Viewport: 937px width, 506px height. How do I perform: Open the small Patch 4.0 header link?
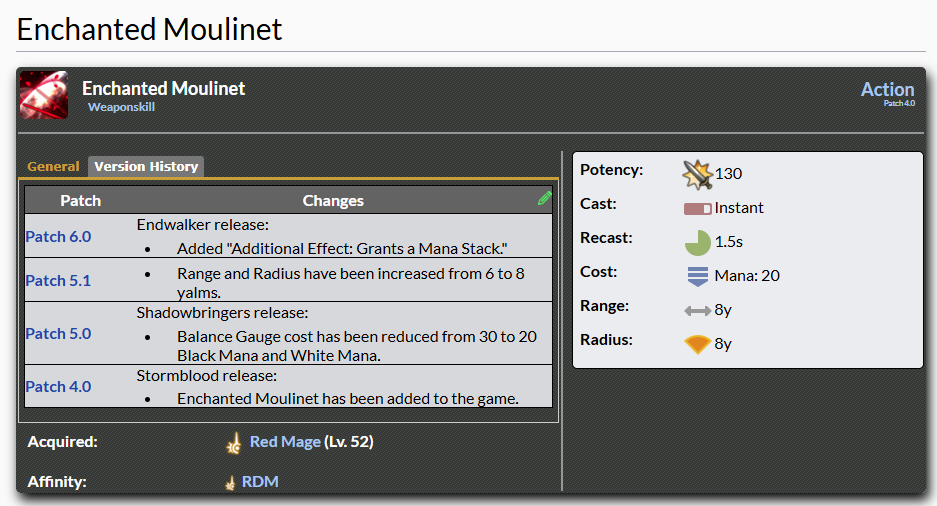[899, 103]
